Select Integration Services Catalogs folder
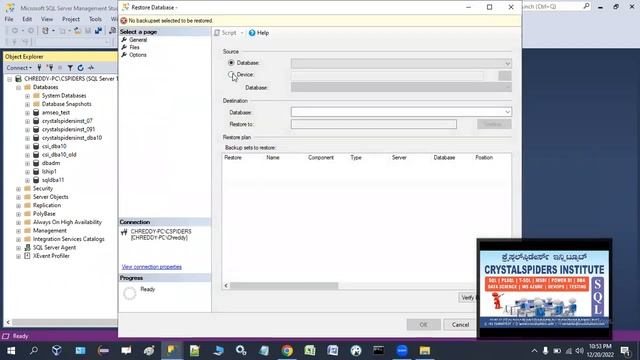Viewport: 640px width, 360px height. pos(69,239)
